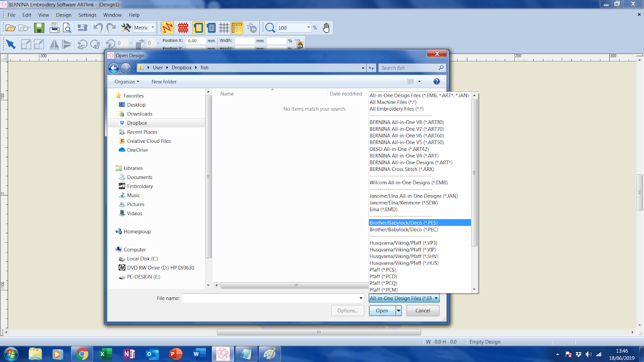Expand the change view options arrow
This screenshot has width=644, height=362.
419,82
